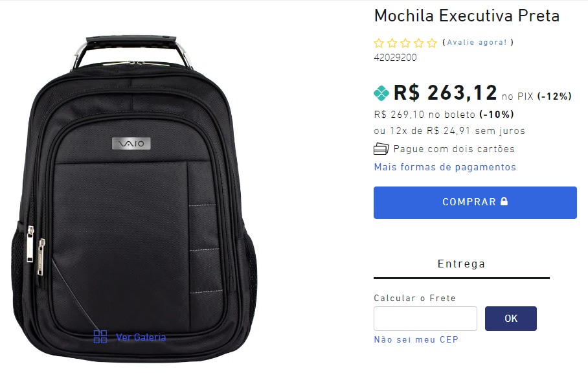Click the Mochila Executiva Preta title
Viewport: 588px width, 373px height.
click(x=467, y=16)
